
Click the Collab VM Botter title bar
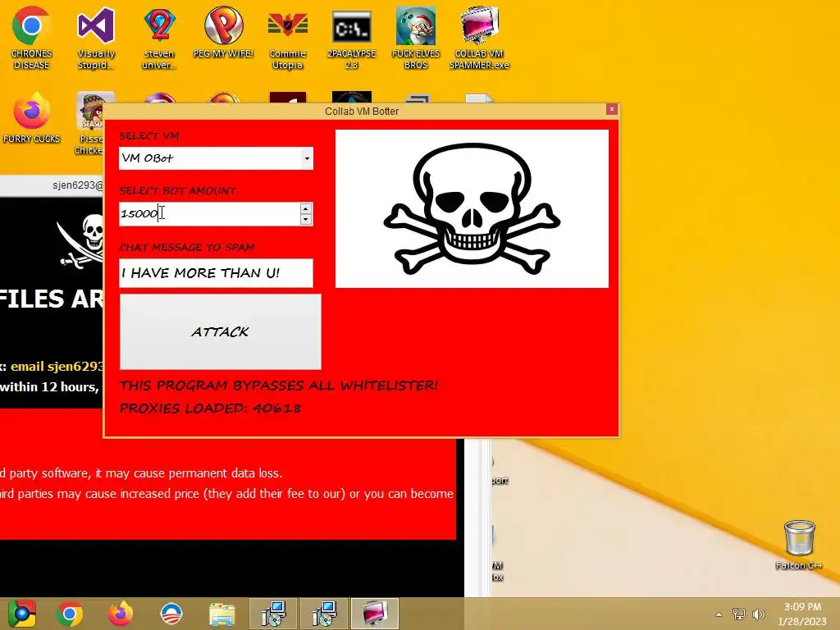click(x=362, y=112)
